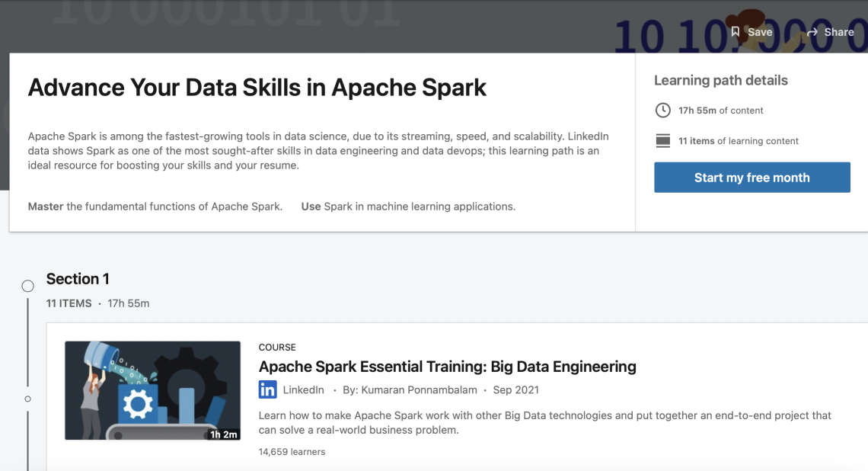The image size is (868, 471).
Task: Click the clock icon beside content duration
Action: click(x=662, y=110)
